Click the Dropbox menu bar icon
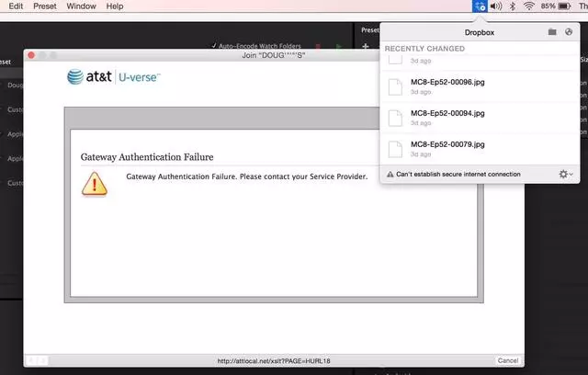Viewport: 588px width, 375px height. [x=480, y=6]
